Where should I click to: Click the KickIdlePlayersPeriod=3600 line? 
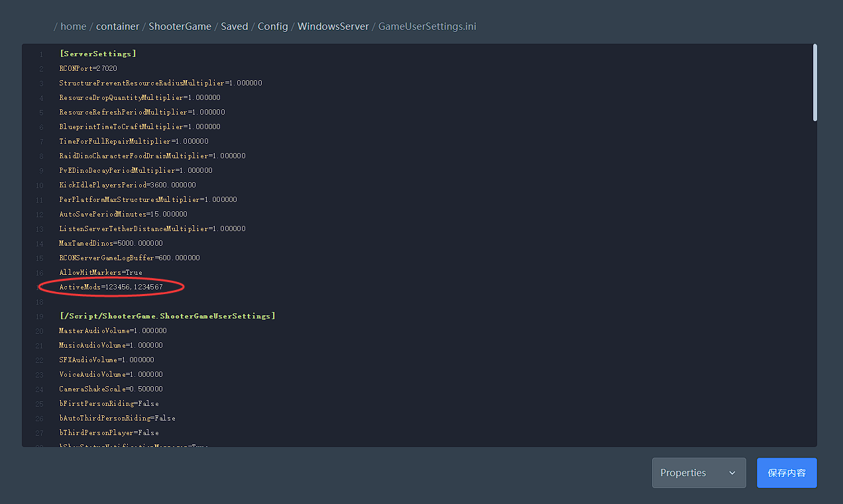click(127, 185)
